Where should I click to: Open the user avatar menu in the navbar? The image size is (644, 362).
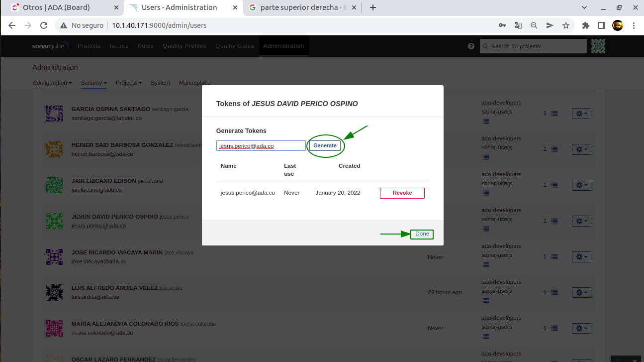pyautogui.click(x=598, y=46)
